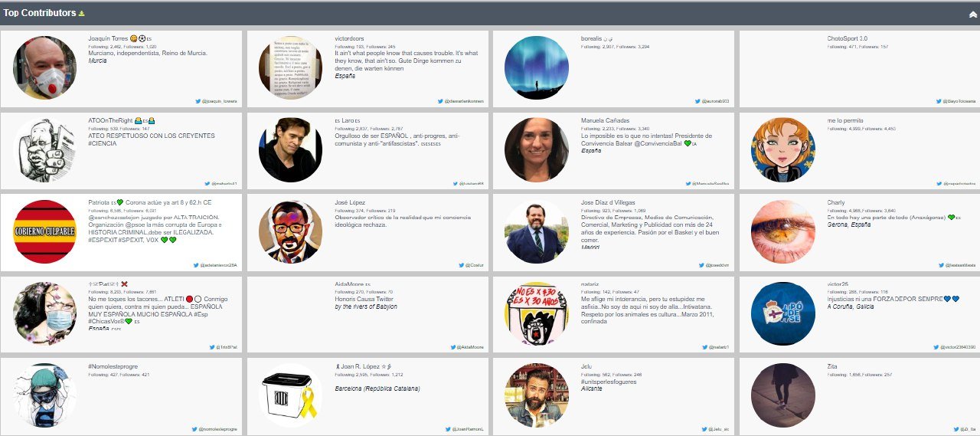Click Twitter icon in the AidaMoore card
This screenshot has height=436, width=980.
pos(452,347)
